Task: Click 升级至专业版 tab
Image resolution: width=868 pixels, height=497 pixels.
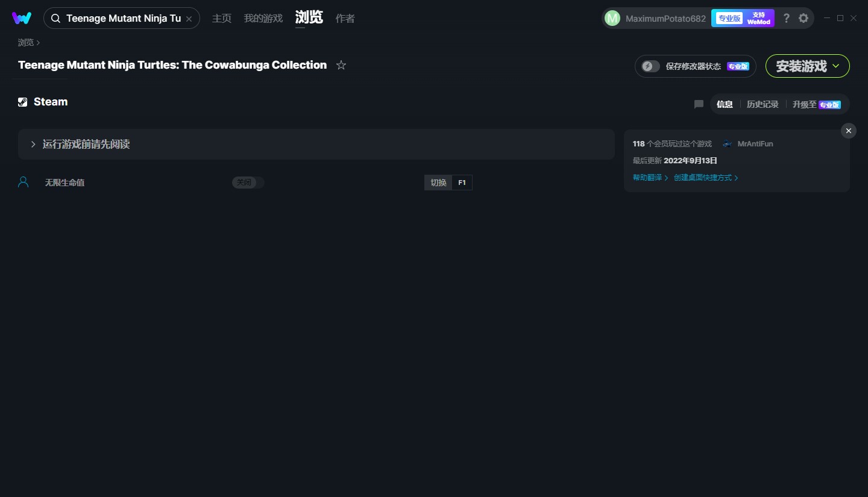Action: tap(817, 104)
